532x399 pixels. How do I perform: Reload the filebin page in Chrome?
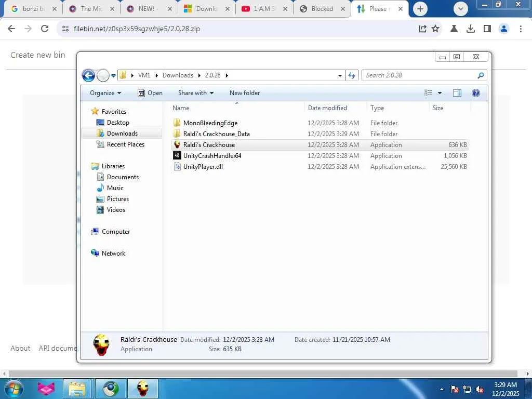click(x=45, y=29)
